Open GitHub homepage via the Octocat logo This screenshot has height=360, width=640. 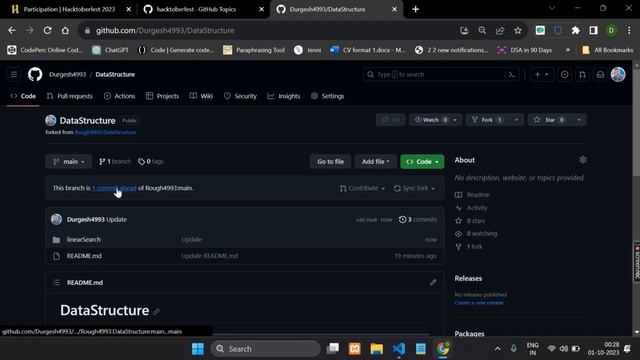pyautogui.click(x=35, y=74)
